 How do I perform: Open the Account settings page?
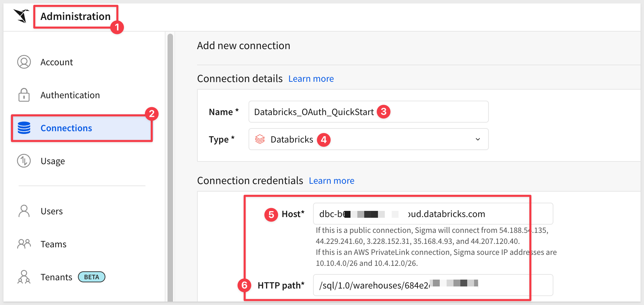tap(57, 62)
